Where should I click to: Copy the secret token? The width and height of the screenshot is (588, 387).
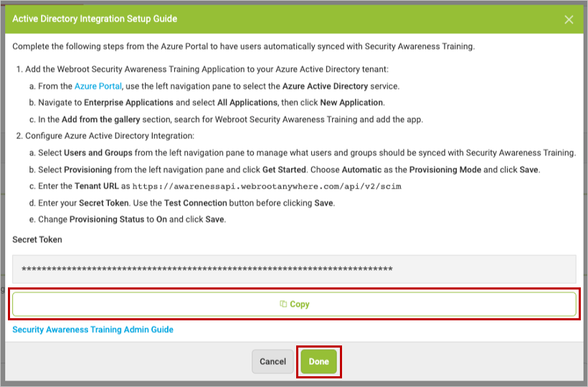(x=294, y=304)
